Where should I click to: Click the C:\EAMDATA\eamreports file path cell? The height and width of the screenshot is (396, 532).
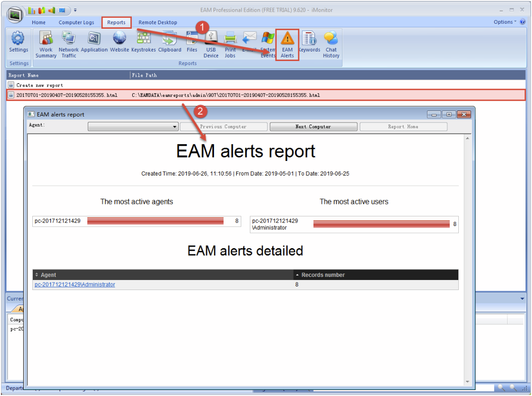pyautogui.click(x=226, y=95)
